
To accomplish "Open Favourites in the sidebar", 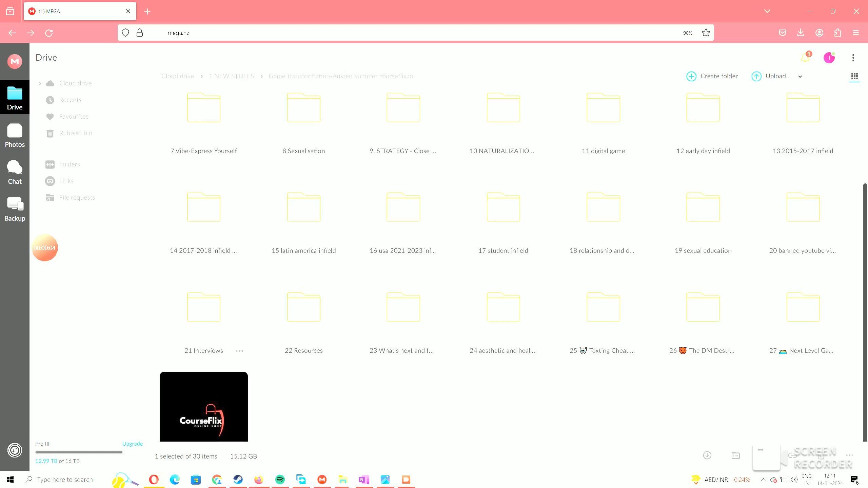I will point(74,117).
